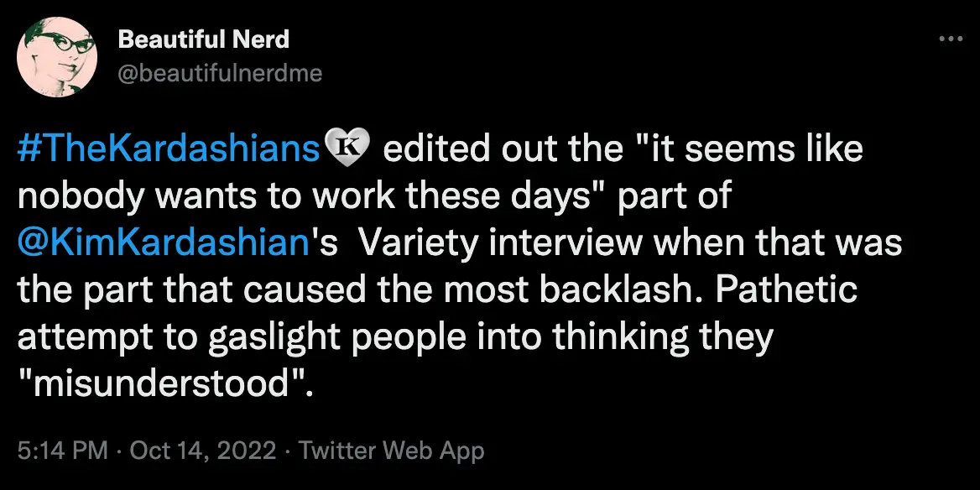Select the Beautiful Nerd display name
This screenshot has width=980, height=490.
pos(205,39)
